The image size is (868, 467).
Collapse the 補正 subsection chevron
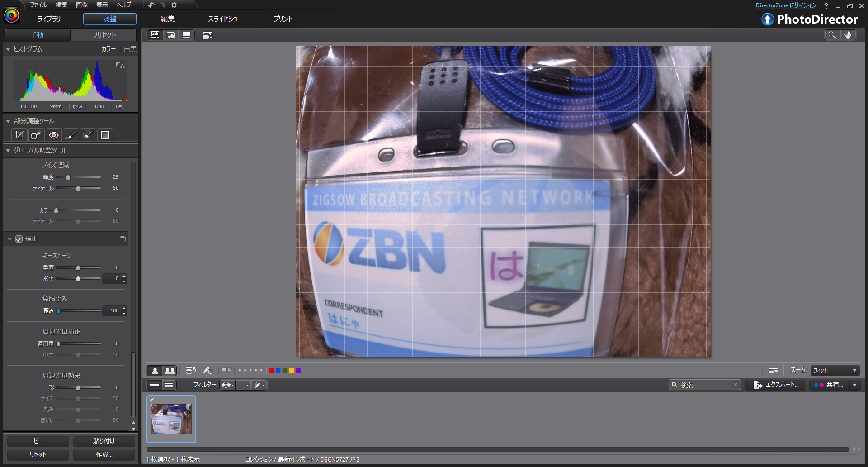(x=9, y=239)
